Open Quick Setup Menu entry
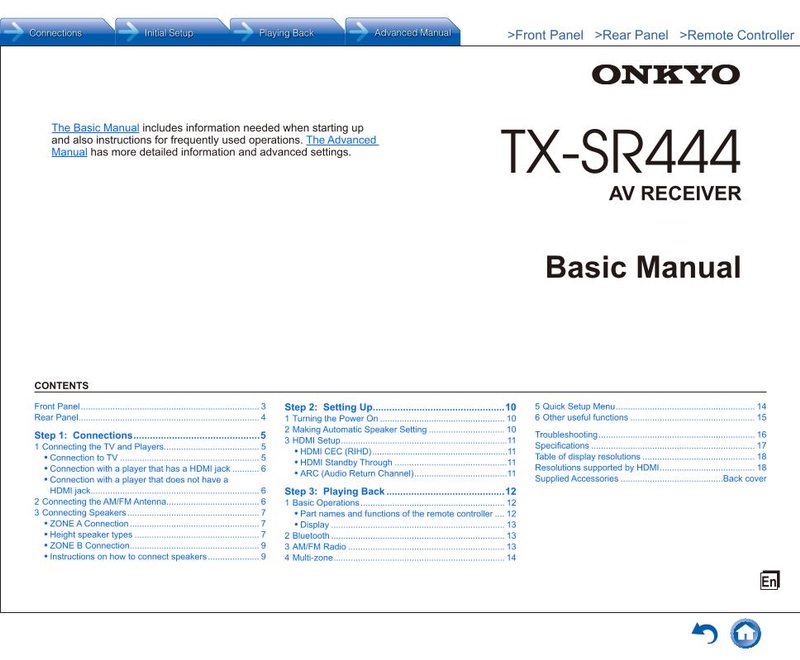This screenshot has width=800, height=660. [651, 407]
